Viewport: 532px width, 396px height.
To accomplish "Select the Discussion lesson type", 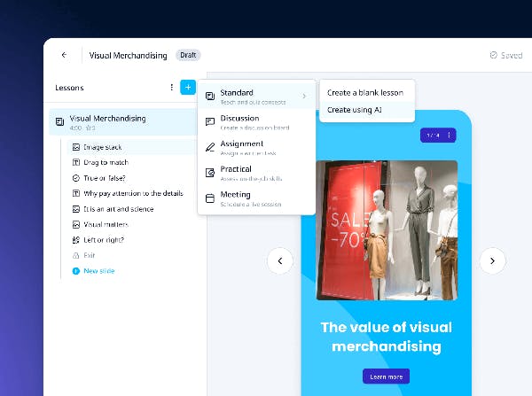I will [x=257, y=122].
